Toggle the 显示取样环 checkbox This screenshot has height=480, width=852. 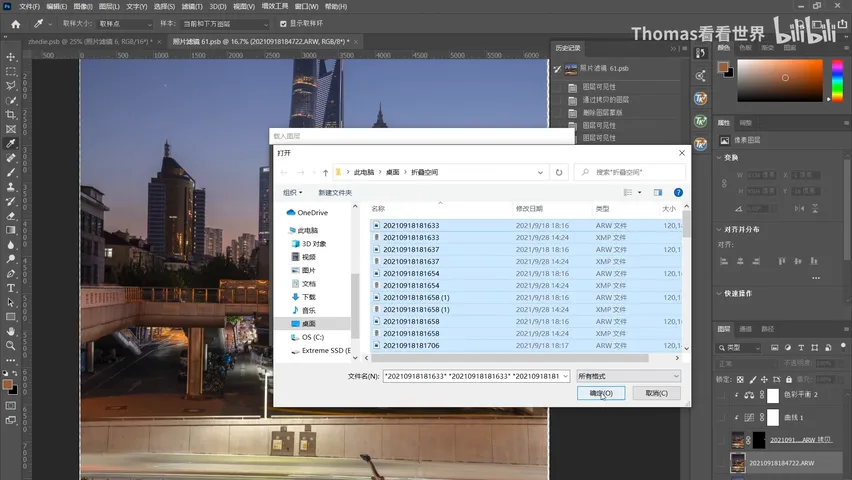tap(283, 24)
